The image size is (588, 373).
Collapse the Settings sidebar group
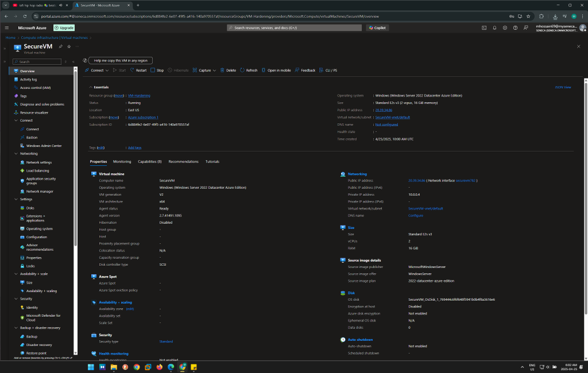pyautogui.click(x=16, y=200)
